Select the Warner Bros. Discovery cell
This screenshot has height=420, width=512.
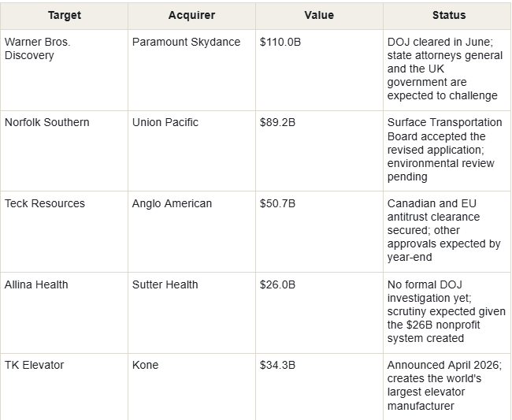[65, 70]
